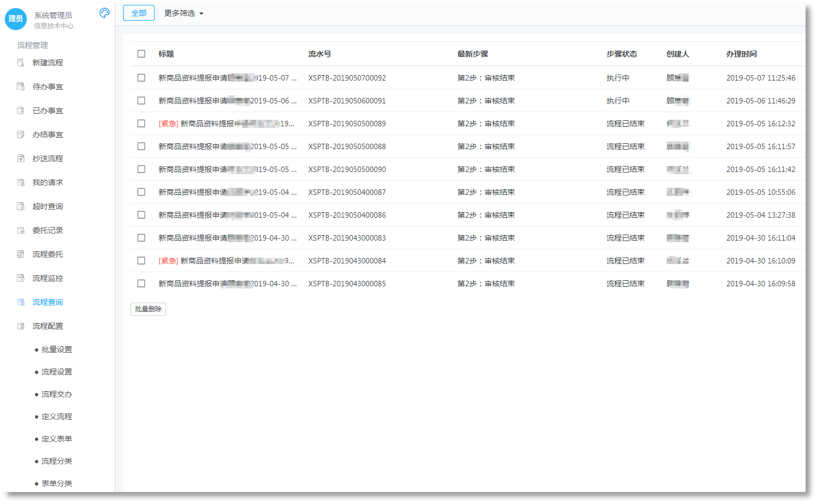Go to 定义流程 submenu item
The width and height of the screenshot is (817, 504).
pyautogui.click(x=57, y=416)
